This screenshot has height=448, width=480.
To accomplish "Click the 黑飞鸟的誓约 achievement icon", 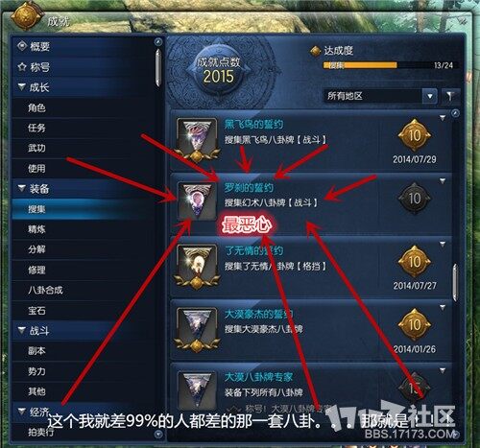I will [x=197, y=139].
